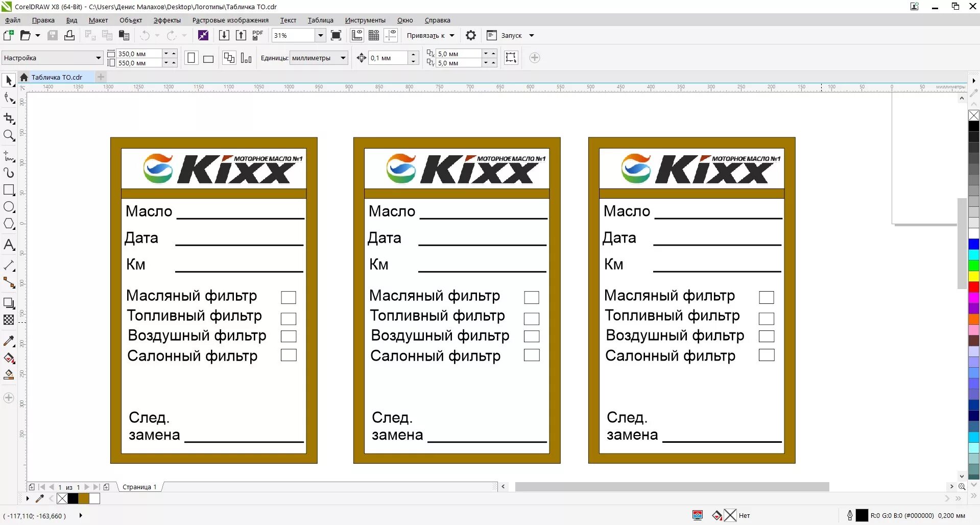Expand status bar cursor info arrow
The height and width of the screenshot is (525, 980).
pos(81,515)
